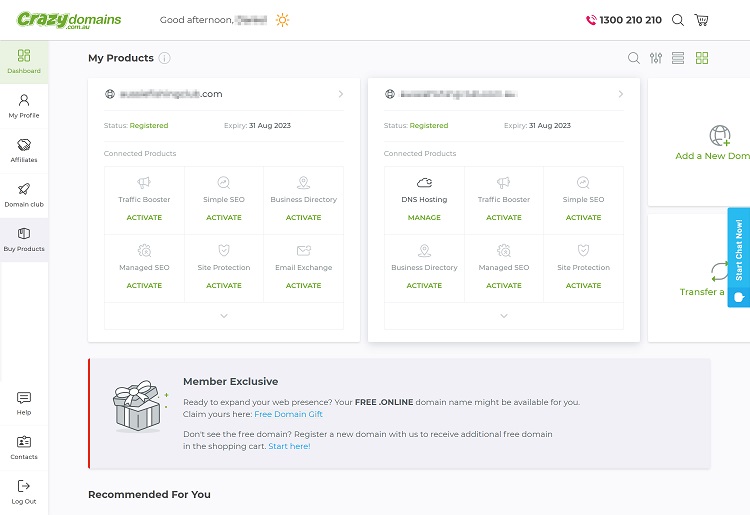Click the My Products search icon

coord(634,58)
